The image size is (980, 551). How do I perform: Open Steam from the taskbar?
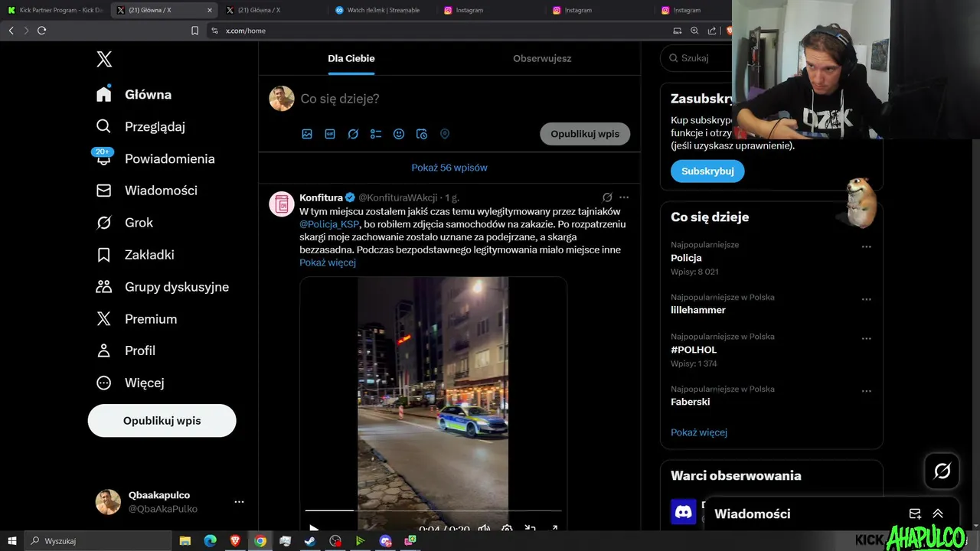click(310, 541)
